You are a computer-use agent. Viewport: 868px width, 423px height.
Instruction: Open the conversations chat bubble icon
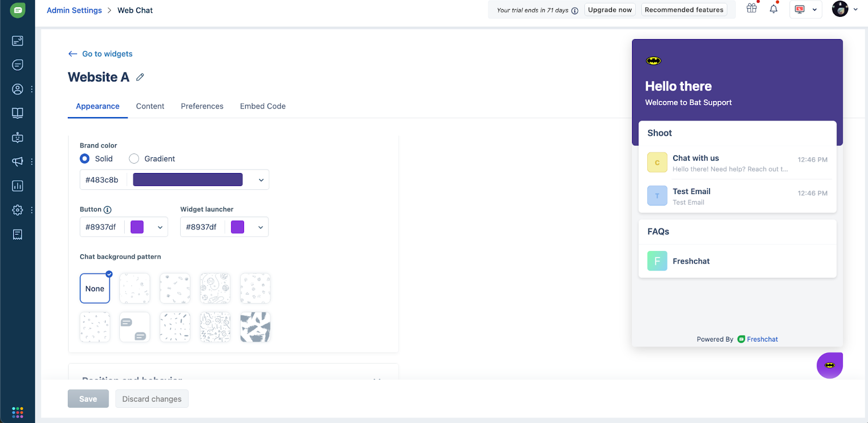pos(17,65)
